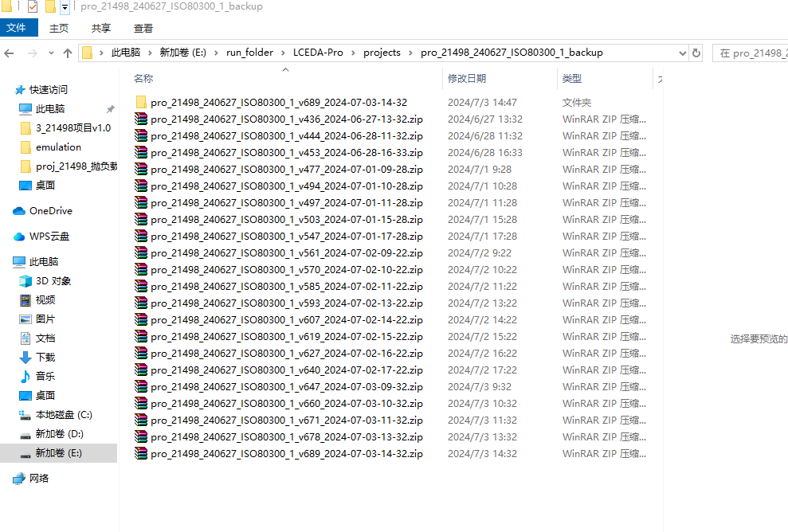The width and height of the screenshot is (788, 532).
Task: Select 此电脑 in the address breadcrumb
Action: [x=126, y=53]
